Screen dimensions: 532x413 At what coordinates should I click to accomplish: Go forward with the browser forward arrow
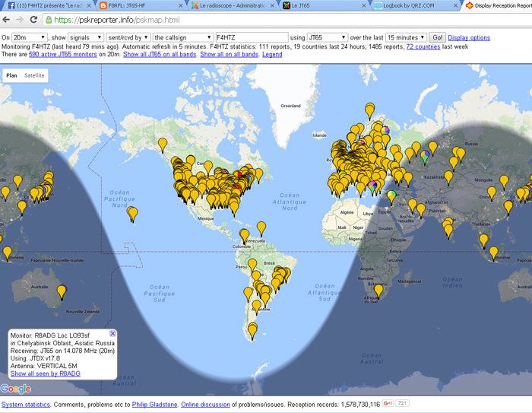20,20
